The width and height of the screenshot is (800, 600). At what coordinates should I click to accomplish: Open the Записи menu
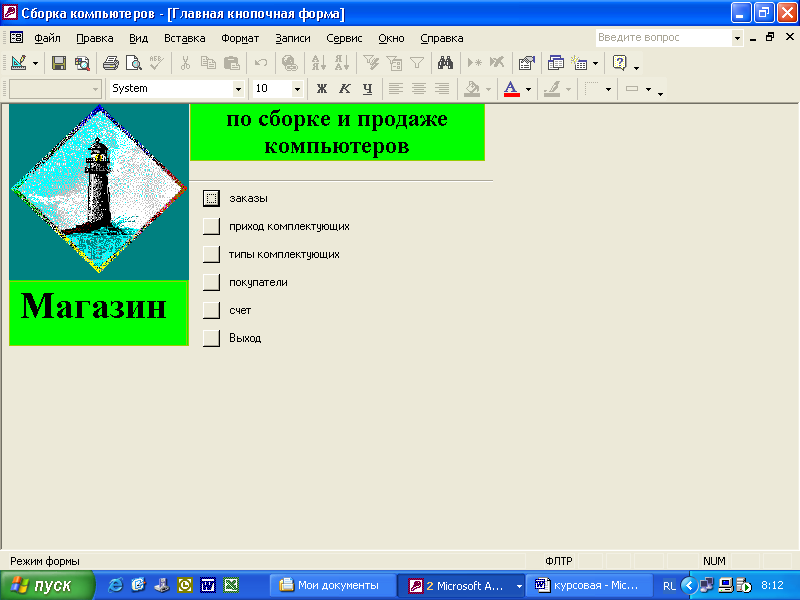[293, 38]
